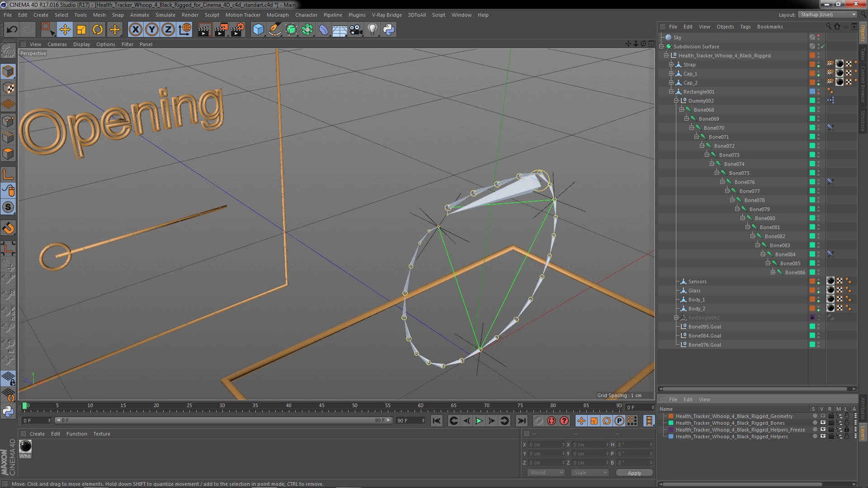
Task: Open the Layout Startup dropdown
Action: point(827,15)
